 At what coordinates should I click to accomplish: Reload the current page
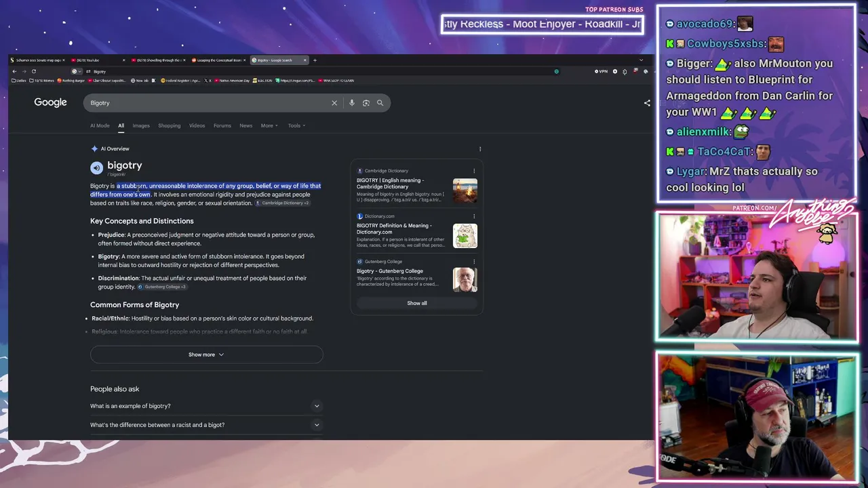(x=34, y=71)
